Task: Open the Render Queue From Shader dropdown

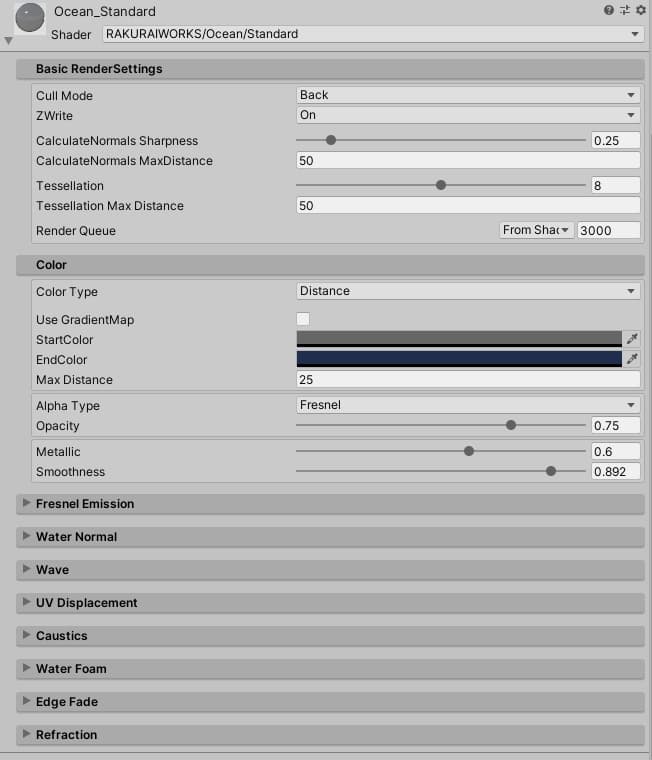Action: click(536, 230)
